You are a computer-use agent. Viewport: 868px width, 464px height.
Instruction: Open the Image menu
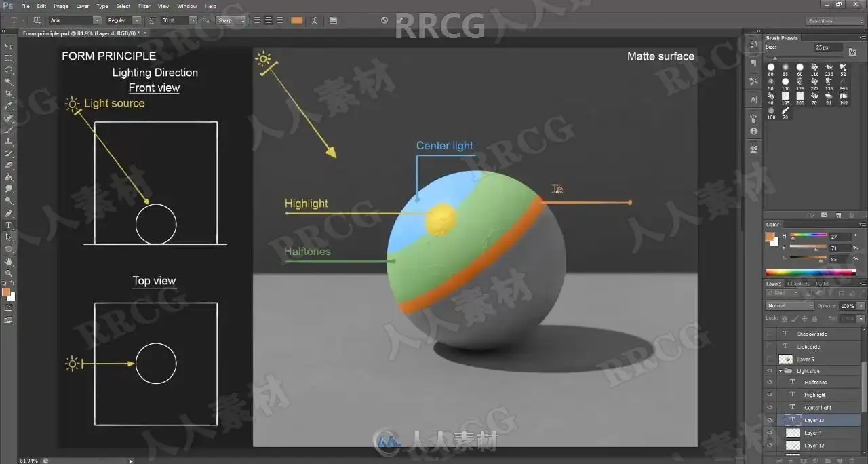tap(61, 6)
